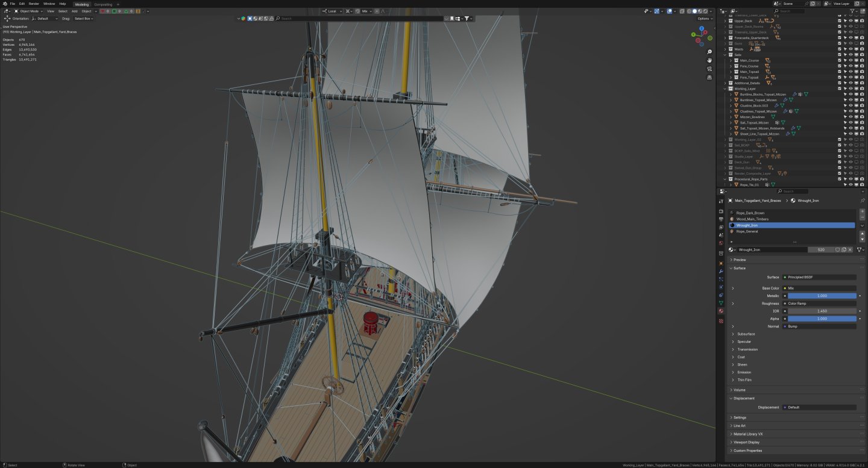Open the Render properties tab icon
The height and width of the screenshot is (468, 868).
(721, 211)
